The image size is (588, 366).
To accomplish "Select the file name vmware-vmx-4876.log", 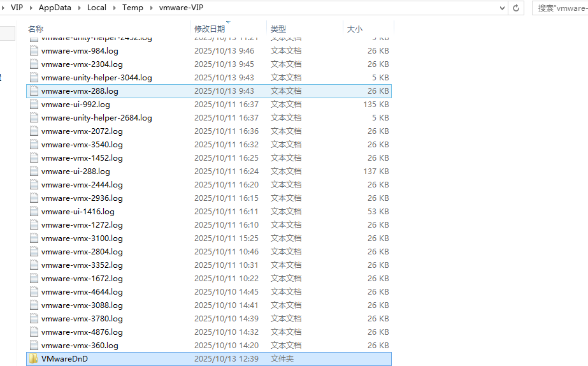I will 82,332.
